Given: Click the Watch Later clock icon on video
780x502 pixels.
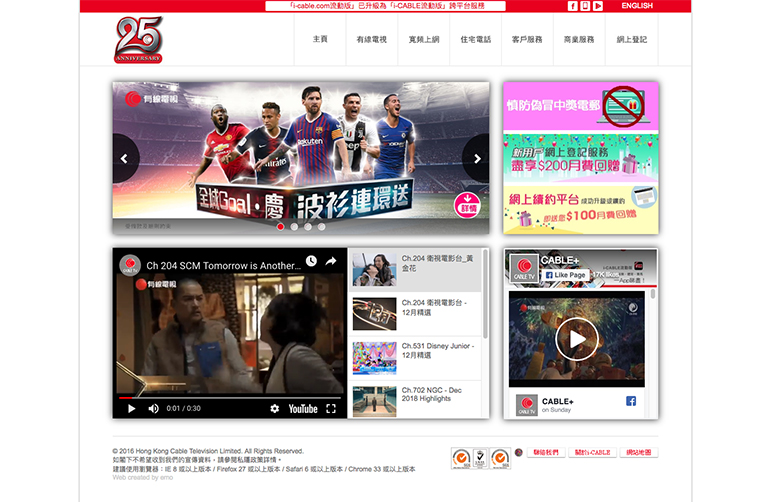Looking at the screenshot, I should 311,261.
